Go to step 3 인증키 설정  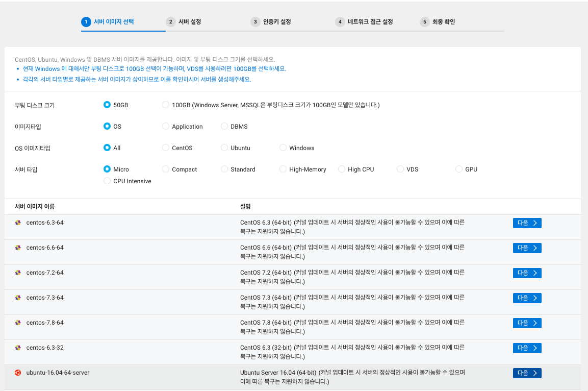271,22
